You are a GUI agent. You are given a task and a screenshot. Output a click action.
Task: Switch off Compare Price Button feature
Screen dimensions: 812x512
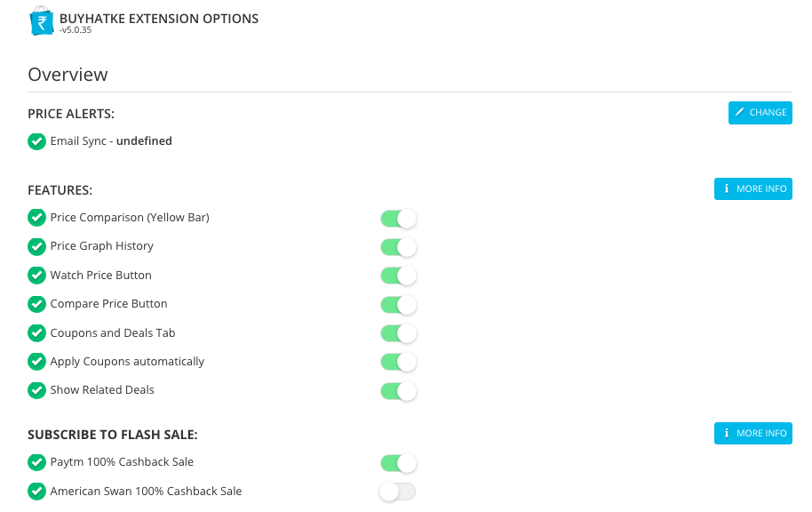(x=398, y=305)
